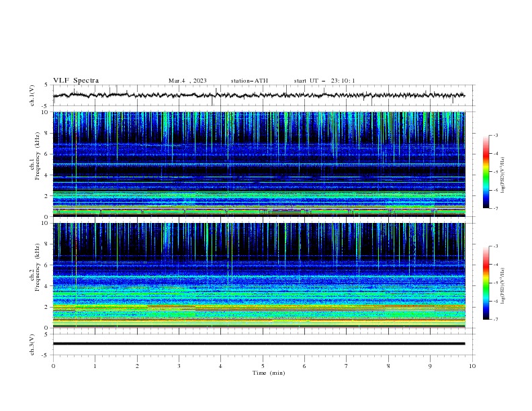Click the "station=ATH" header label

click(x=249, y=81)
